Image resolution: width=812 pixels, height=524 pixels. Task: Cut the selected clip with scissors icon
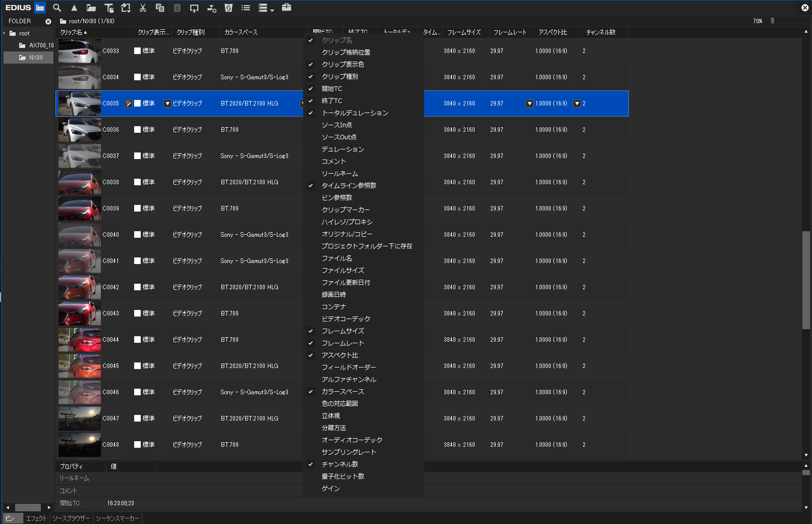(143, 8)
